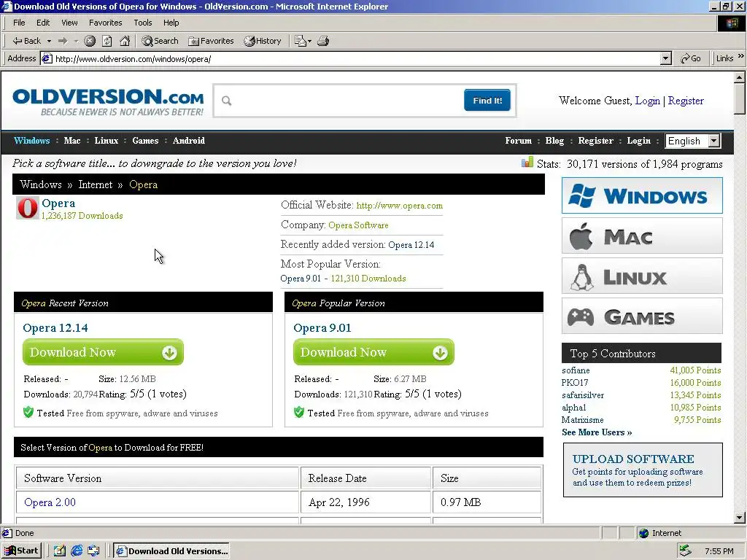Open the Back button history dropdown arrow
This screenshot has width=747, height=560.
[x=49, y=42]
